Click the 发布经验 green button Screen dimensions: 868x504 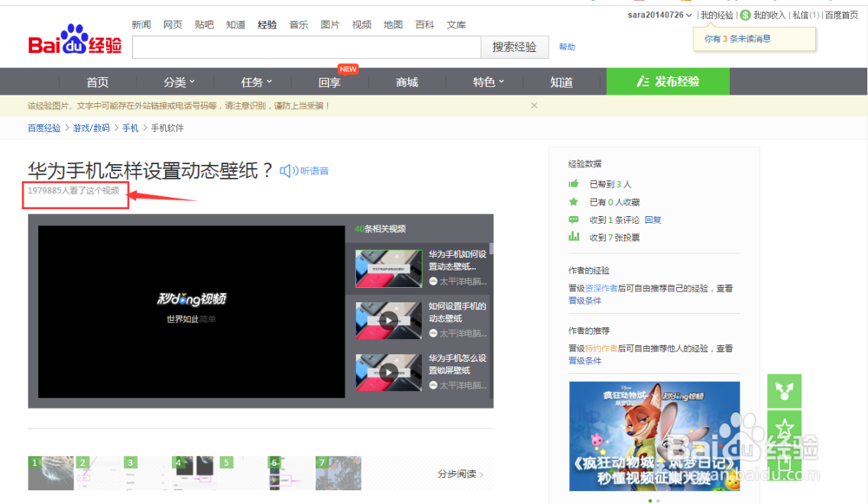click(x=667, y=82)
